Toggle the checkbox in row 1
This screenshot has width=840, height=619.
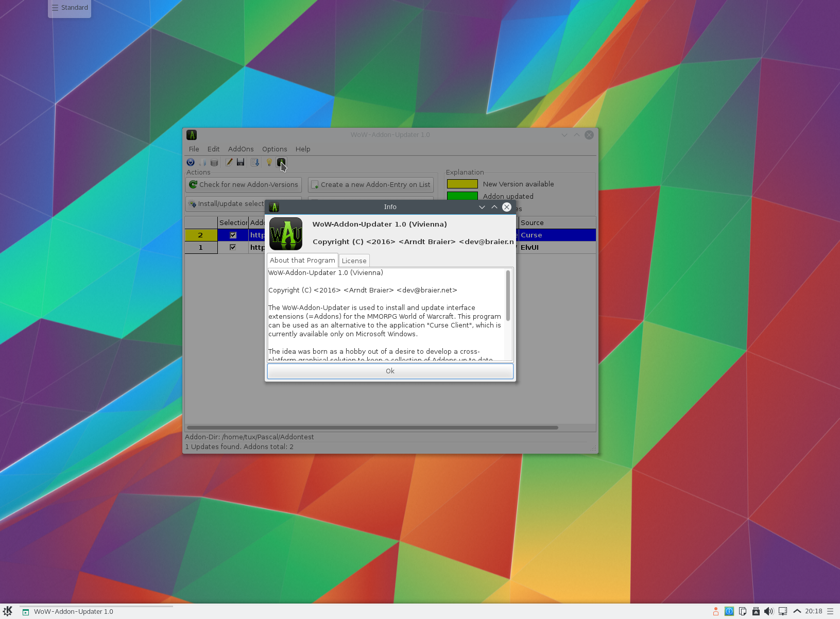233,247
